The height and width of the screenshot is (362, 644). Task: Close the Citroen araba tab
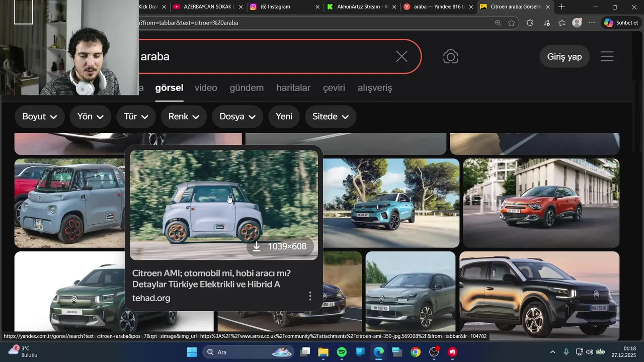coord(548,7)
